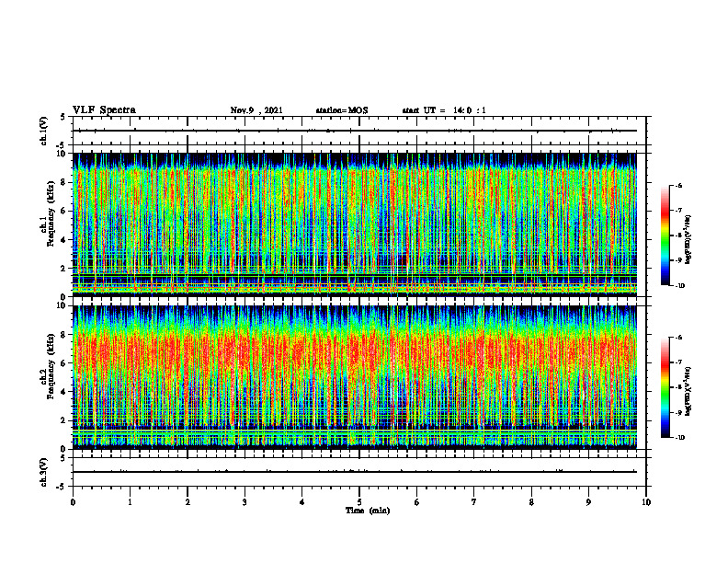Image resolution: width=728 pixels, height=563 pixels.
Task: Select the date text "Nov.9 , 2021"
Action: pos(256,110)
